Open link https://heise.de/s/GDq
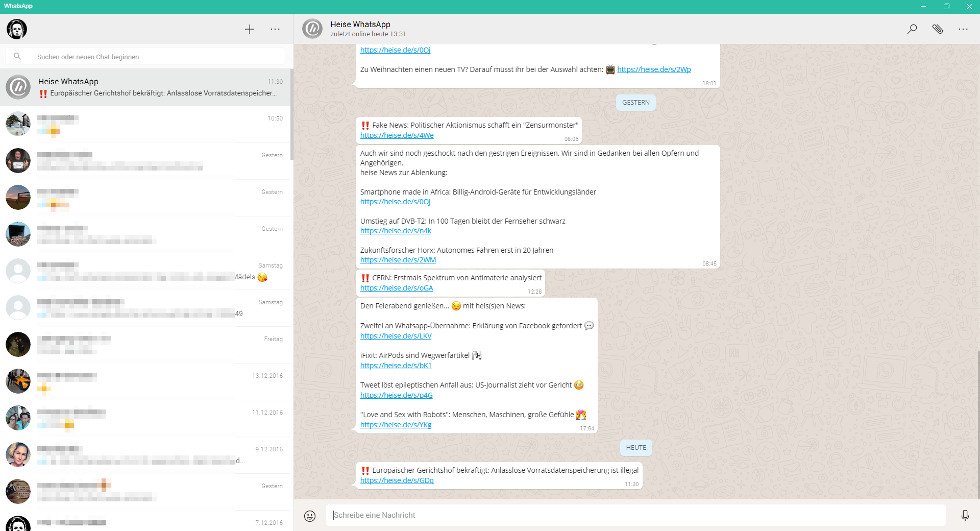This screenshot has width=980, height=531. point(397,480)
